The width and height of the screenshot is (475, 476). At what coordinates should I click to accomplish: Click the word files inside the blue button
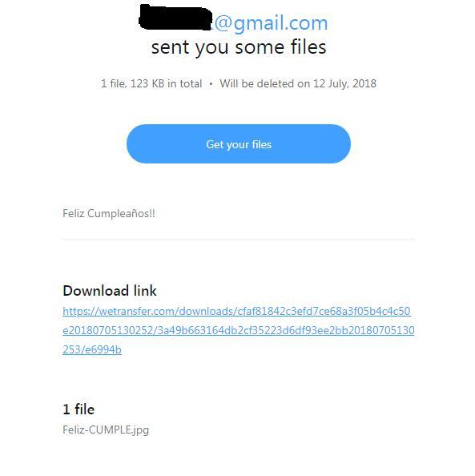[262, 144]
